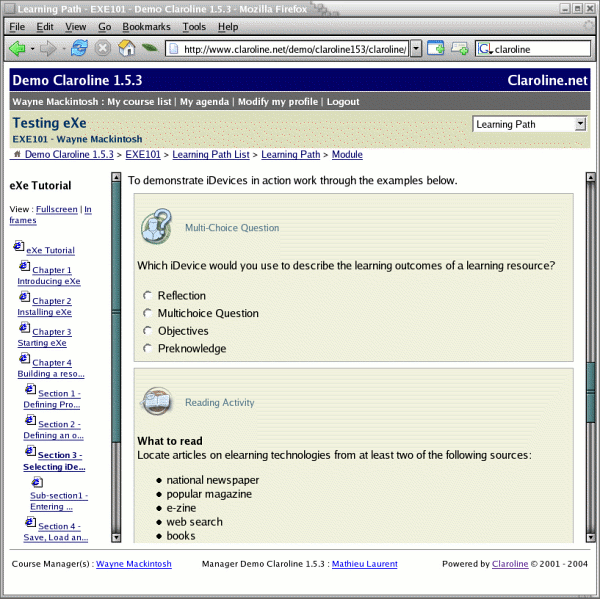Open My agenda link
The height and width of the screenshot is (599, 600).
204,101
